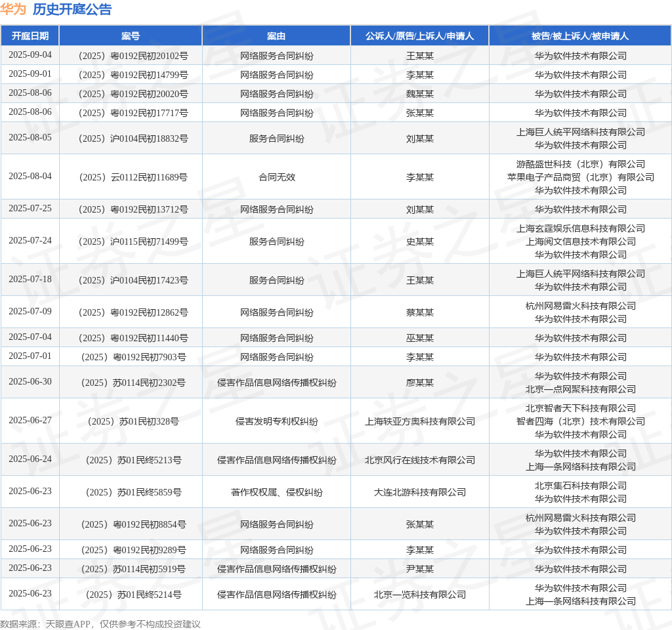Select the 开庭日期 column header
The width and height of the screenshot is (672, 630).
[30, 36]
